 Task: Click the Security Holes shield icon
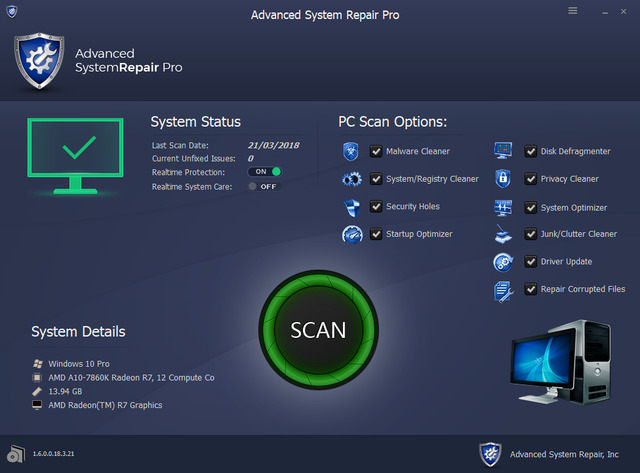351,207
